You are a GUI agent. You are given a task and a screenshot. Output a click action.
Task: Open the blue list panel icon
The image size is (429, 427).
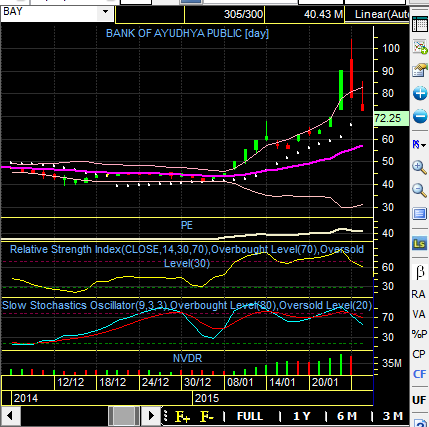click(420, 213)
